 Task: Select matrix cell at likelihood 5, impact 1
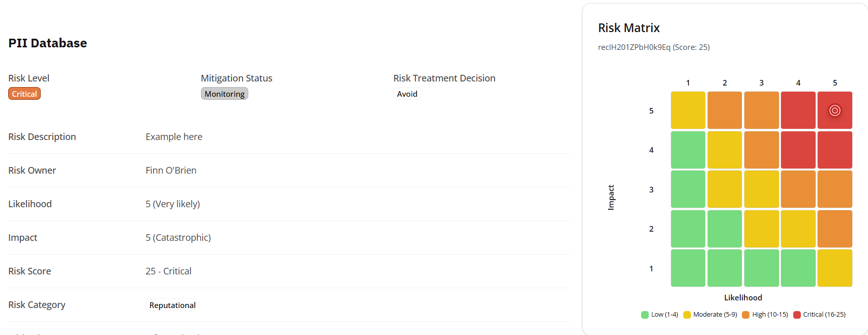(834, 268)
